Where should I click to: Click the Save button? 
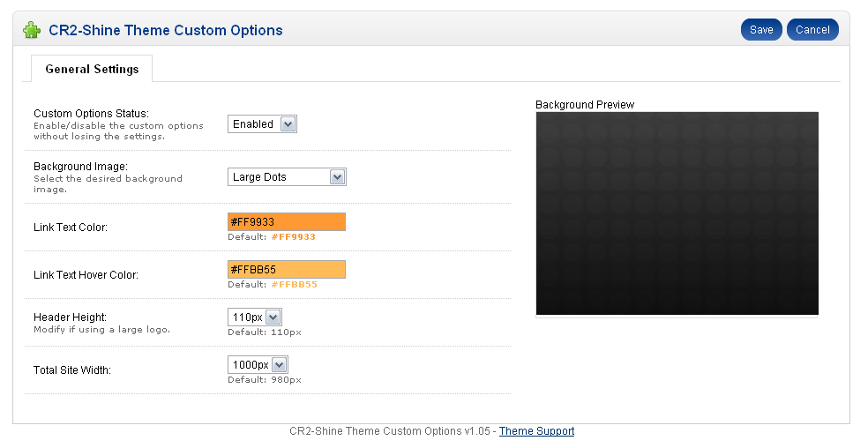click(x=761, y=30)
